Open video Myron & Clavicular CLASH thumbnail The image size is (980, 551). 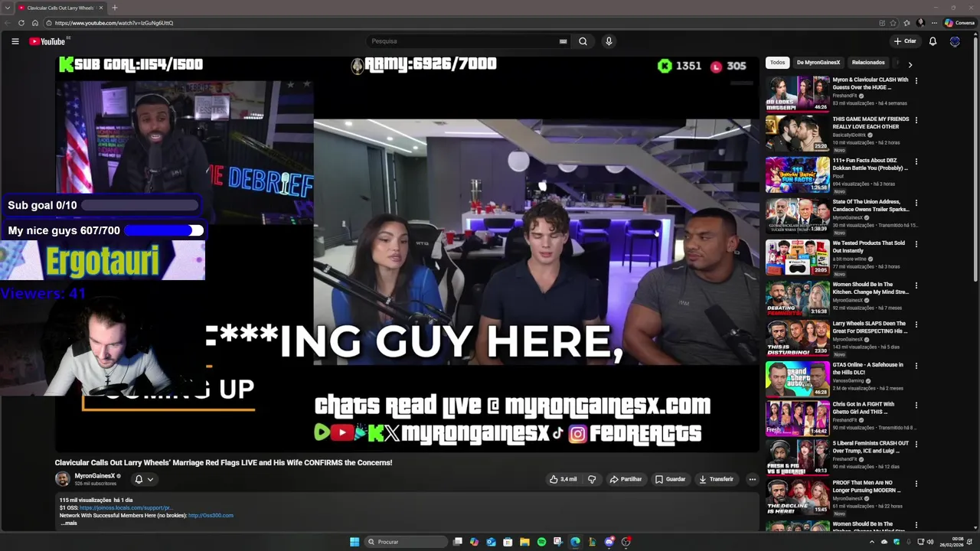click(x=797, y=93)
